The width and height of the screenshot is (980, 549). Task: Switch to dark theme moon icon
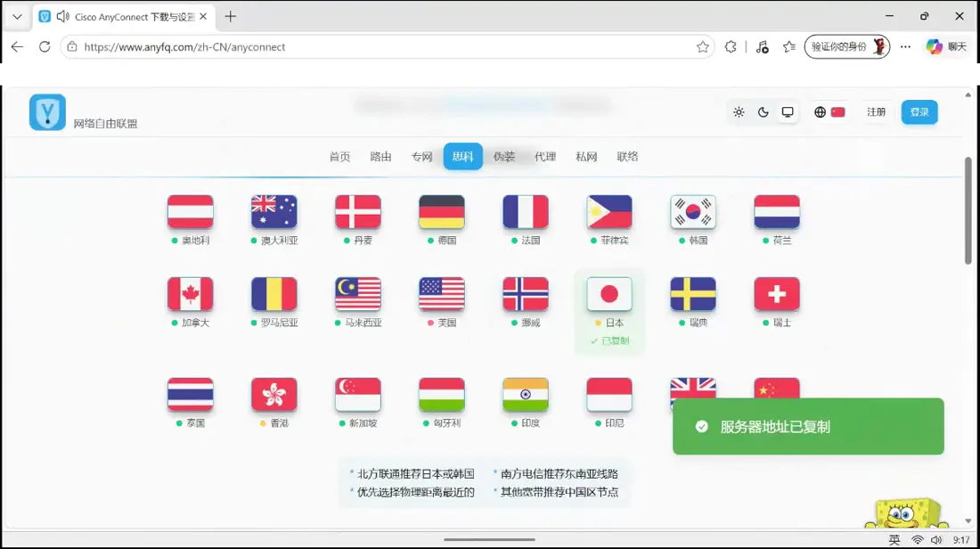pyautogui.click(x=764, y=112)
